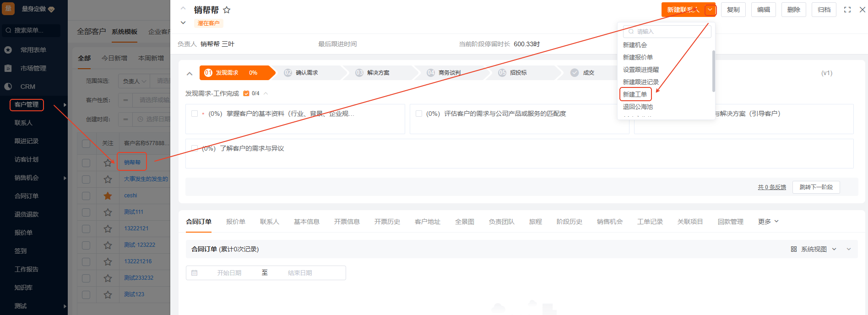Toggle the select-all checkbox in table header
The height and width of the screenshot is (315, 868).
pos(86,143)
